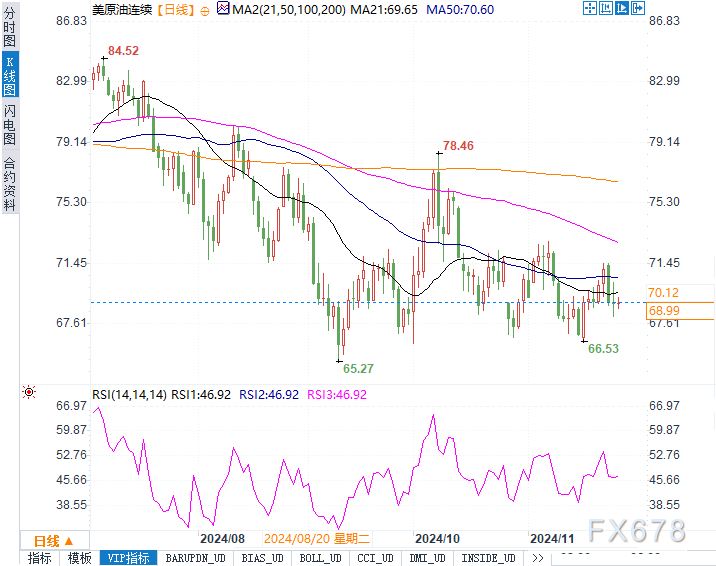Click the export arrow icon at top right
716x566 pixels.
pos(637,8)
